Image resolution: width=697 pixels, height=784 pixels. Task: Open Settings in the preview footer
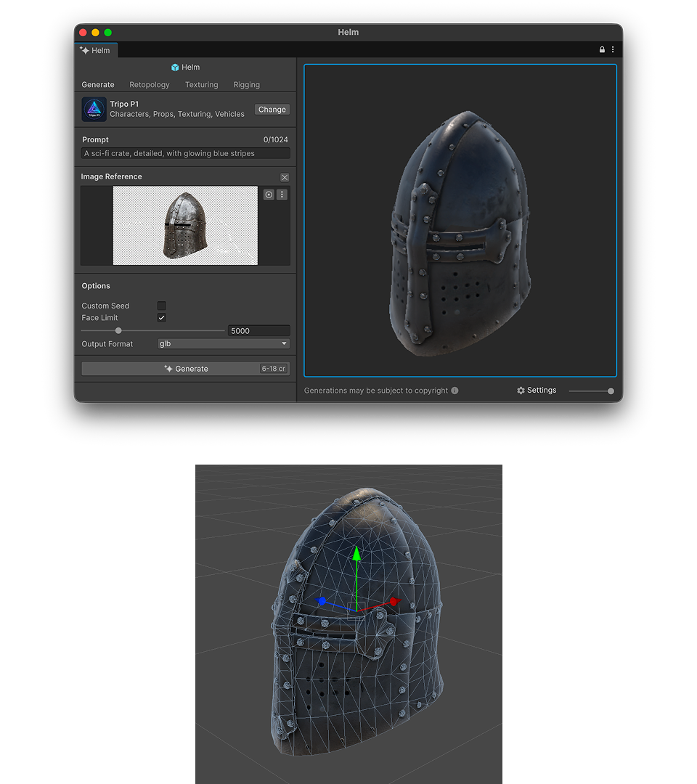coord(537,390)
